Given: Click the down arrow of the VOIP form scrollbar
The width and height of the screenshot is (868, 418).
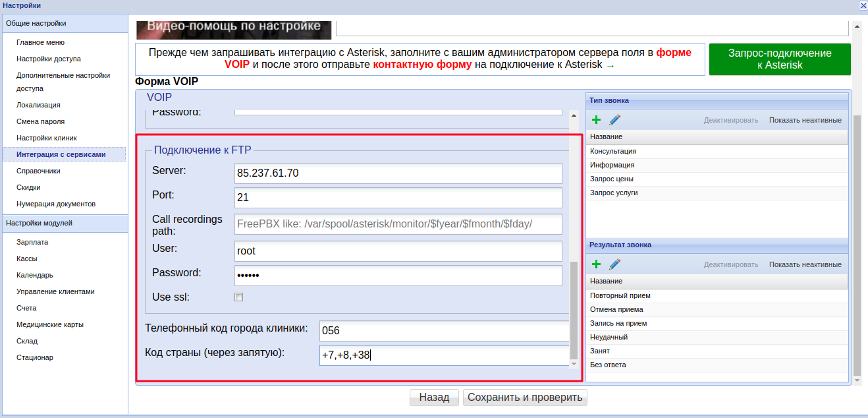Looking at the screenshot, I should point(574,364).
